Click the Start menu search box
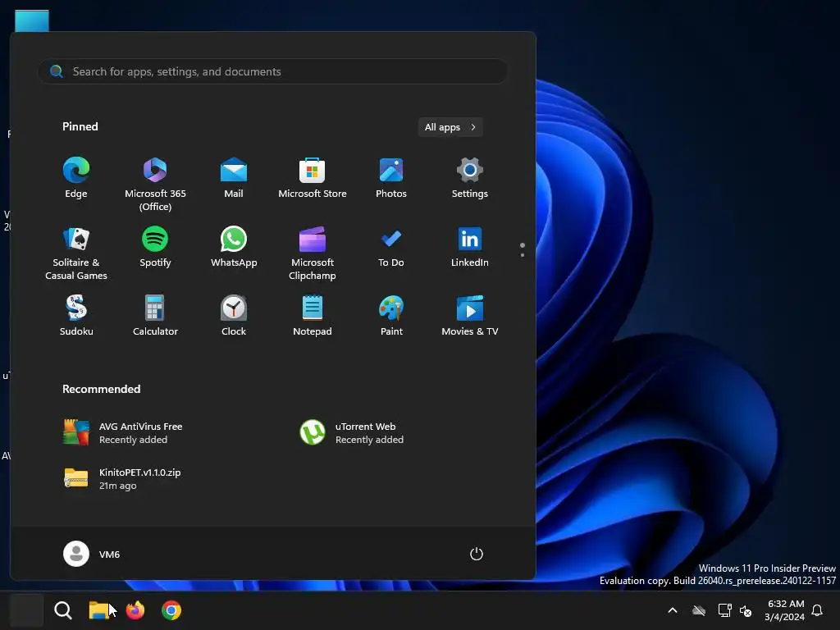 [x=272, y=71]
